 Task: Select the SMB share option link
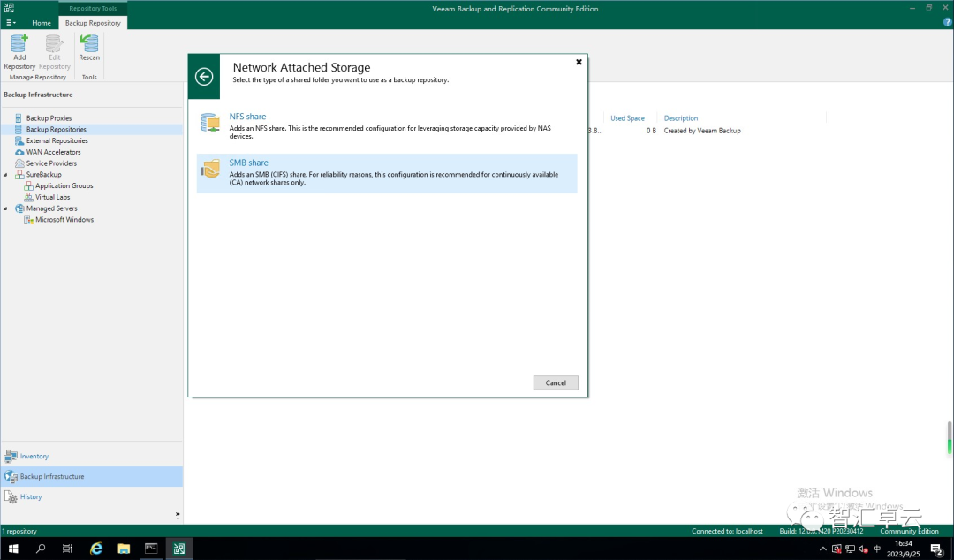click(248, 162)
